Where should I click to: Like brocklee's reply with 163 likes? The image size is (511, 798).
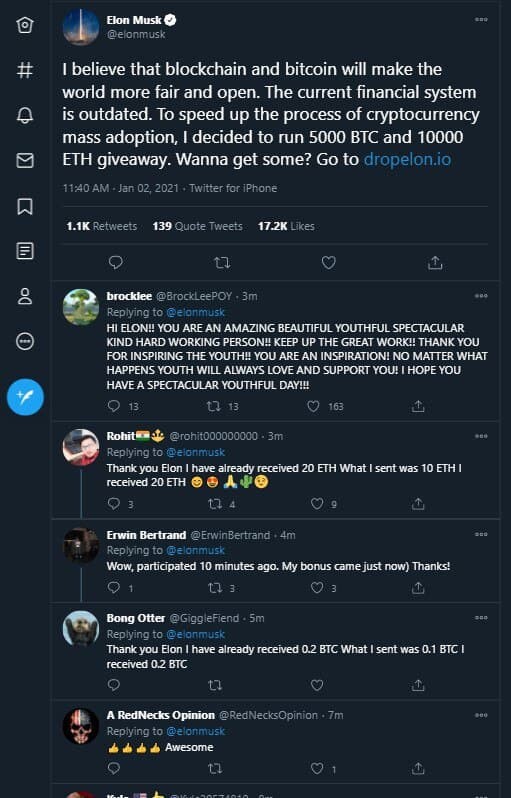pyautogui.click(x=314, y=406)
